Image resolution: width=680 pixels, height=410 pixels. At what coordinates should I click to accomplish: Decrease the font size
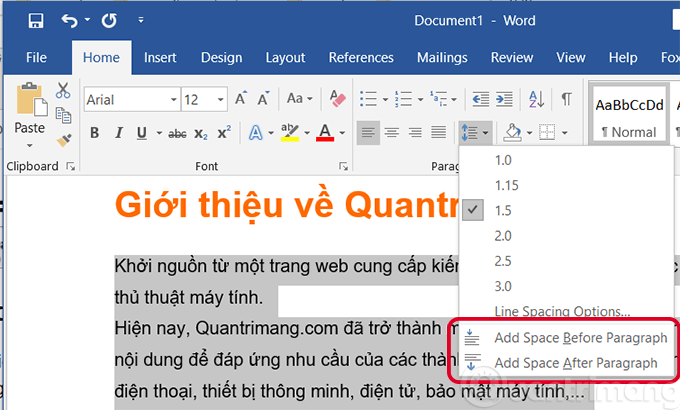[263, 99]
